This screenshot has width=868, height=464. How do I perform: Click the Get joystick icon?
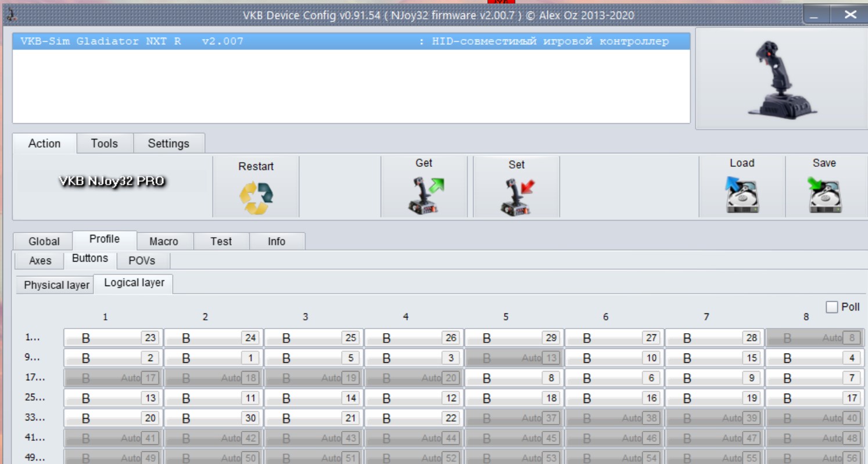pos(424,197)
